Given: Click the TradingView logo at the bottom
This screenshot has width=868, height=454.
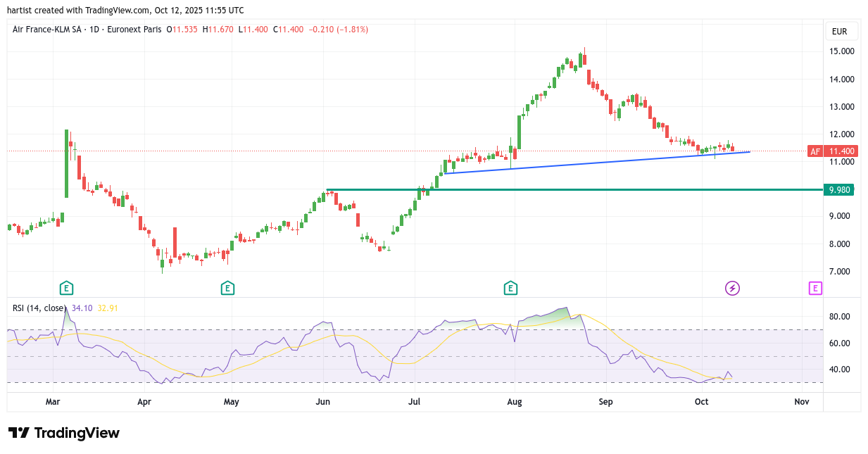Looking at the screenshot, I should click(x=64, y=433).
